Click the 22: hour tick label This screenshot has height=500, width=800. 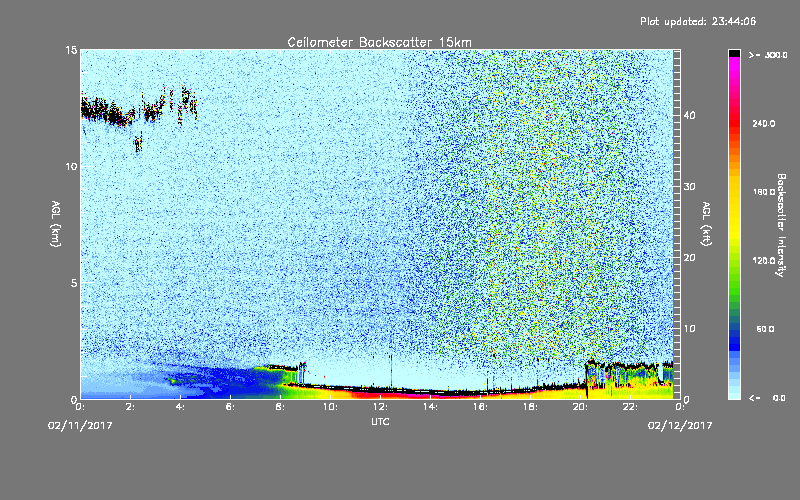click(x=630, y=407)
